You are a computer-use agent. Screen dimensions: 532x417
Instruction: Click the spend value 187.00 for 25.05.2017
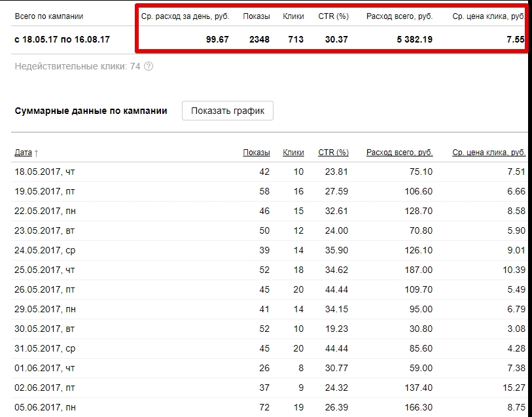pyautogui.click(x=419, y=270)
